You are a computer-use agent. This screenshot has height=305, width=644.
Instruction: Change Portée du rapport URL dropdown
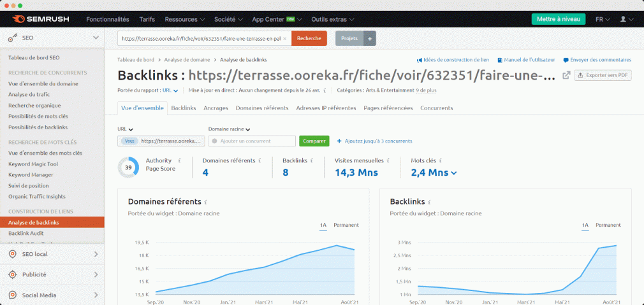(x=170, y=90)
